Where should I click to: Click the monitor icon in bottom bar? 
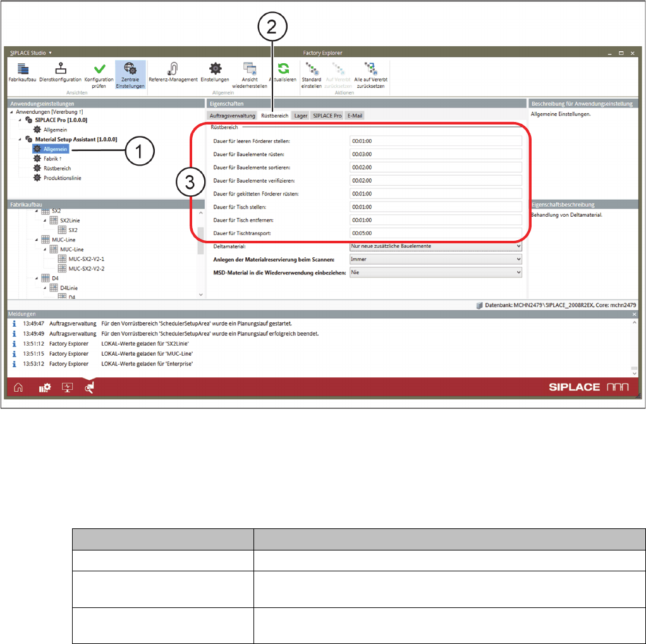tap(67, 387)
